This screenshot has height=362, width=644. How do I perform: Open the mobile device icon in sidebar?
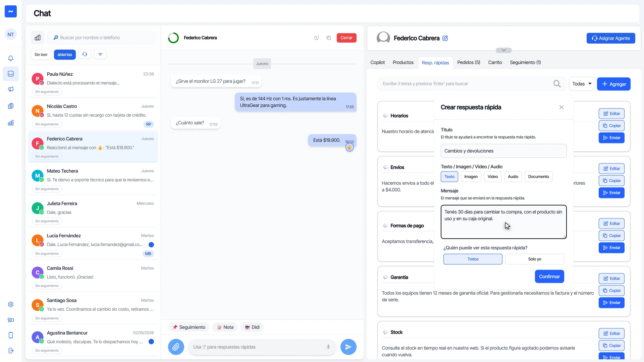pos(11,335)
